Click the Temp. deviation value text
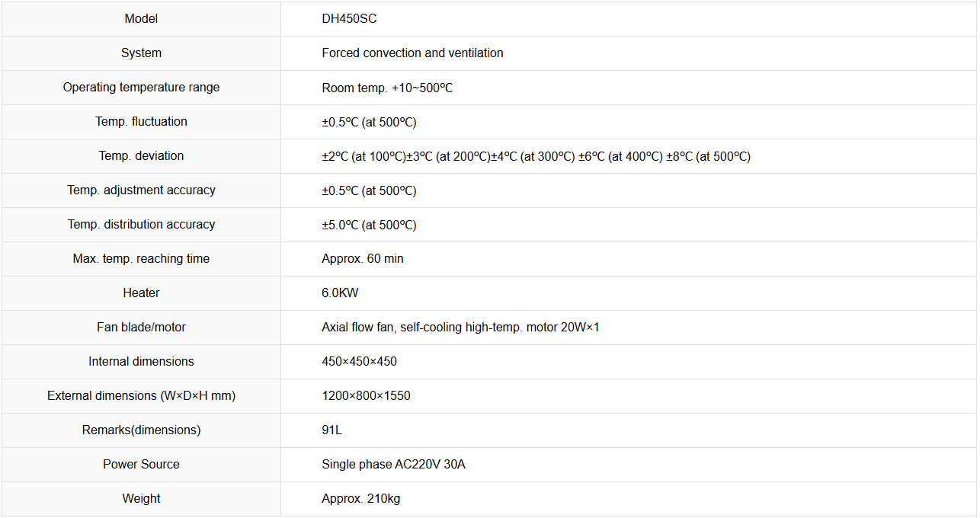 pos(536,156)
